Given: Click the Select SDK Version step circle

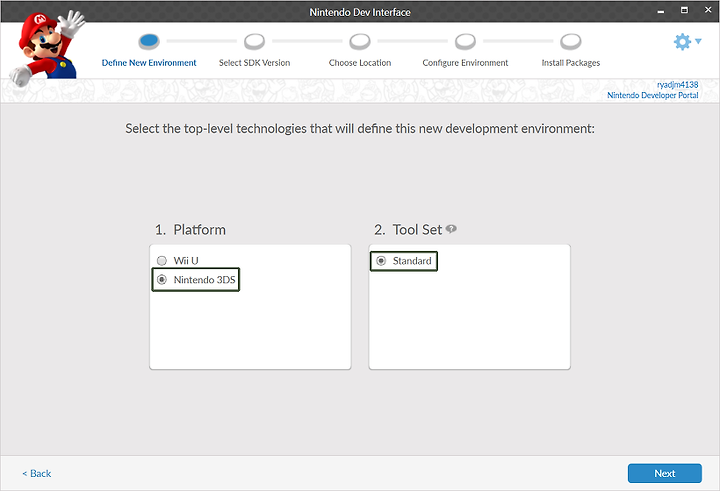Looking at the screenshot, I should [x=254, y=41].
